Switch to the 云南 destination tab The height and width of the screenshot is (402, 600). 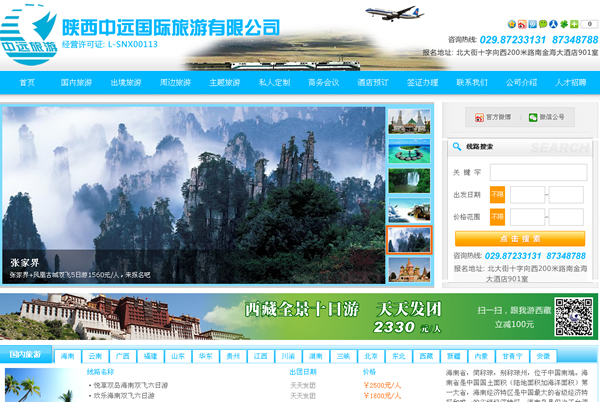pyautogui.click(x=95, y=355)
